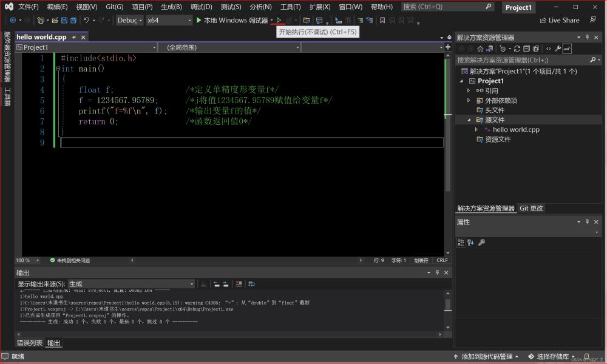Click the Live Share icon
Viewport: 607px width, 364px height.
(543, 20)
